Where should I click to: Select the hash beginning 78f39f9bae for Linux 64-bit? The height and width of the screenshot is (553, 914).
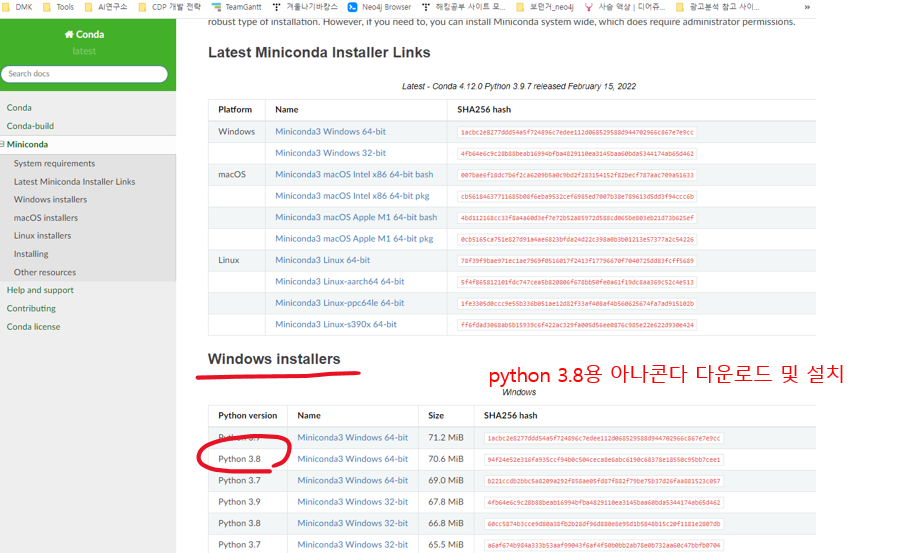pos(577,261)
